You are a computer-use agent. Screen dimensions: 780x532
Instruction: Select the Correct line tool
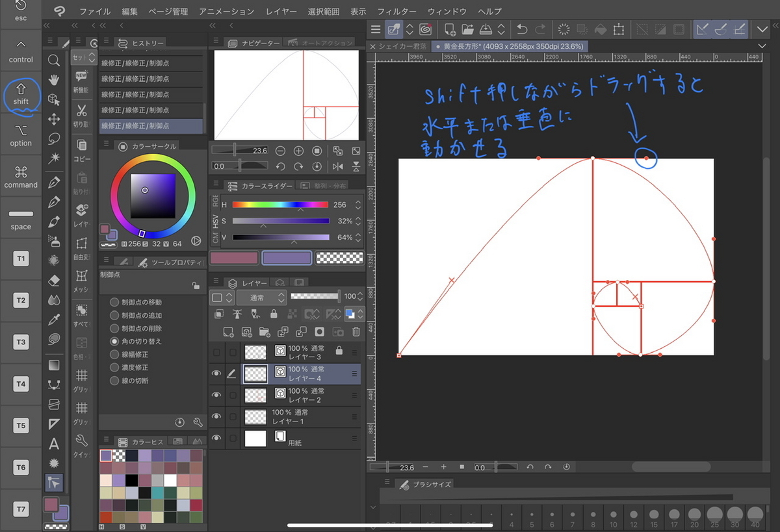click(54, 483)
